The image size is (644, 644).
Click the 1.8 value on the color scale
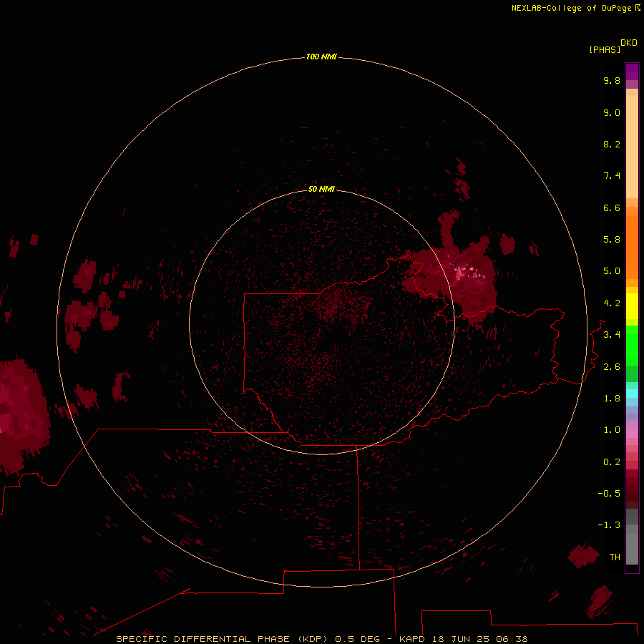pos(612,399)
